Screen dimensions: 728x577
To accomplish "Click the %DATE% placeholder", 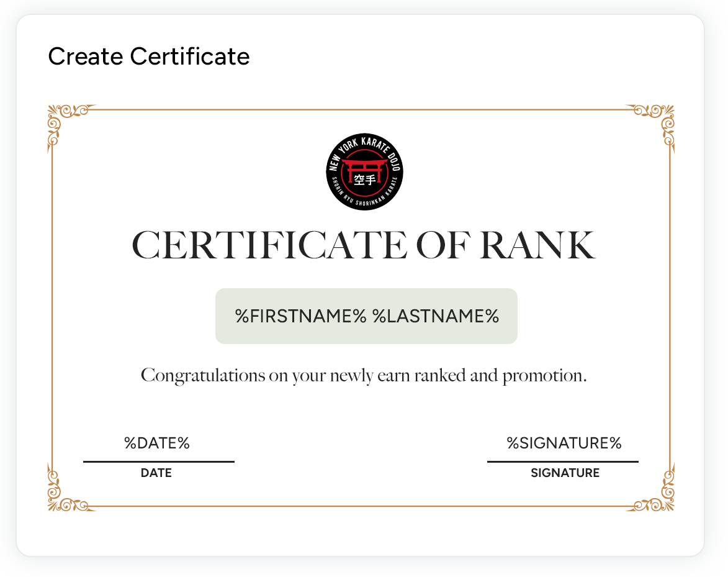I will (157, 443).
